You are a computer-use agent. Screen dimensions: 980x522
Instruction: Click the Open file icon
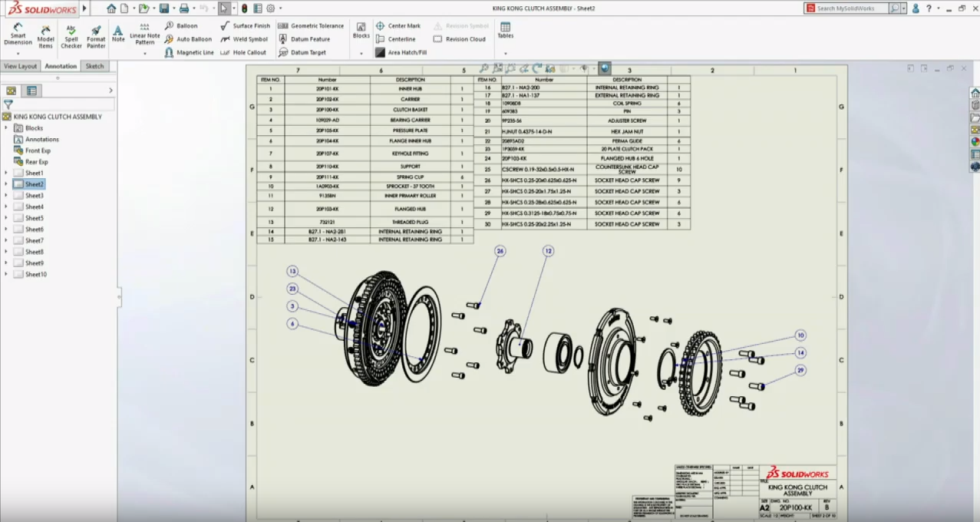point(143,8)
